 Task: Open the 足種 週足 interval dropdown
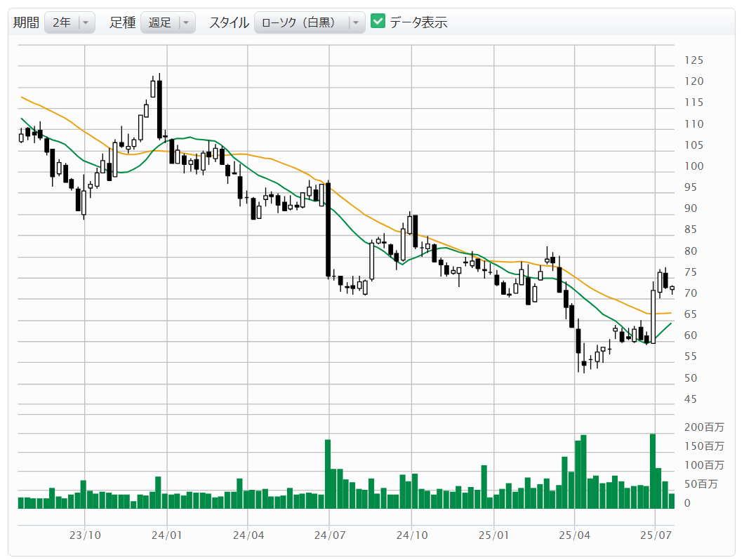click(168, 22)
